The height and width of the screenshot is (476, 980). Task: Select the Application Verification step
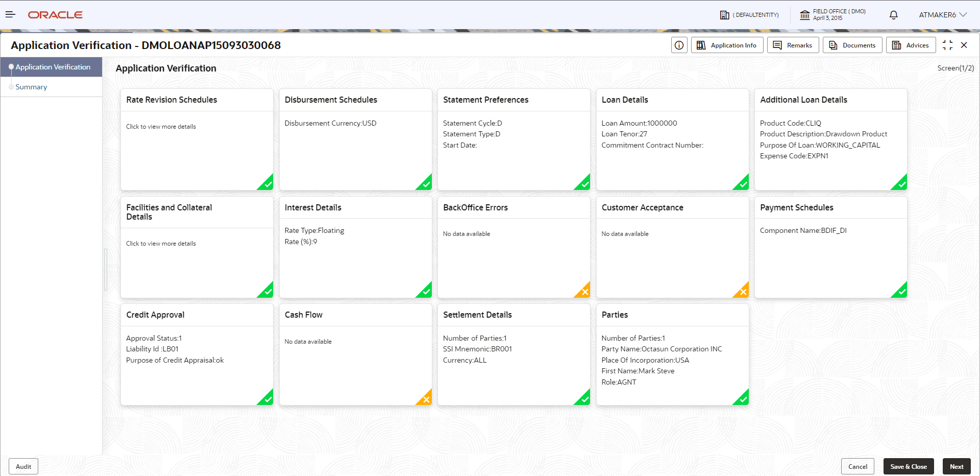click(x=51, y=67)
